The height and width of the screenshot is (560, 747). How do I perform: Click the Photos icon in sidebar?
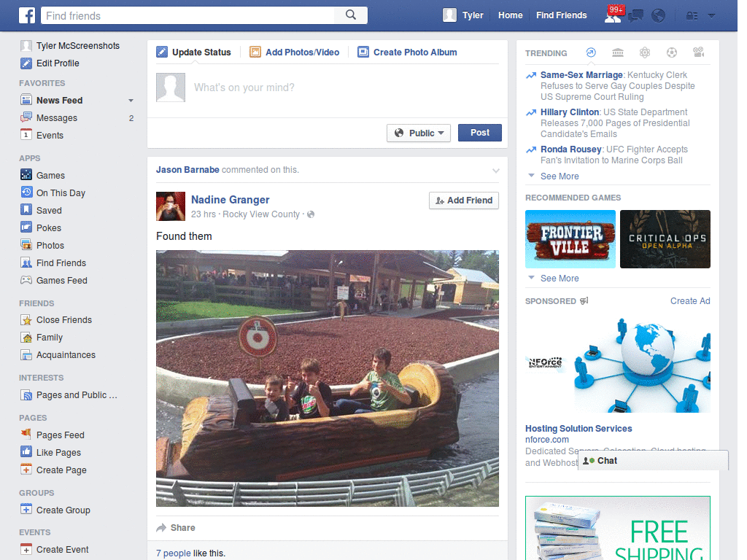coord(26,245)
